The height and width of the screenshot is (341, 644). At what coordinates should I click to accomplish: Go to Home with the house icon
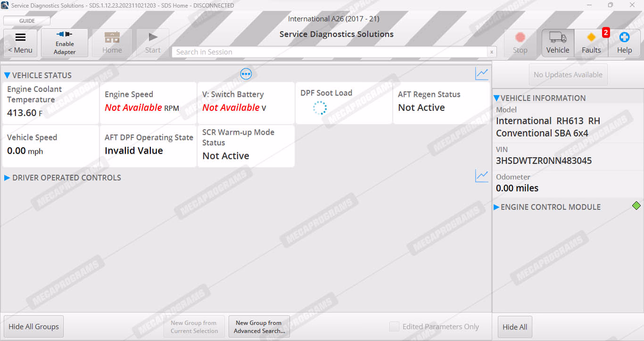[112, 43]
